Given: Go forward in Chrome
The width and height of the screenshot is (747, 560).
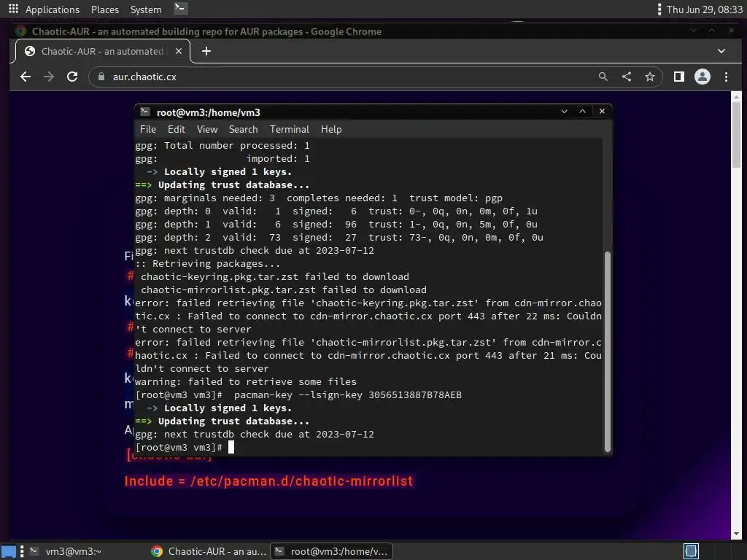Looking at the screenshot, I should click(x=49, y=77).
